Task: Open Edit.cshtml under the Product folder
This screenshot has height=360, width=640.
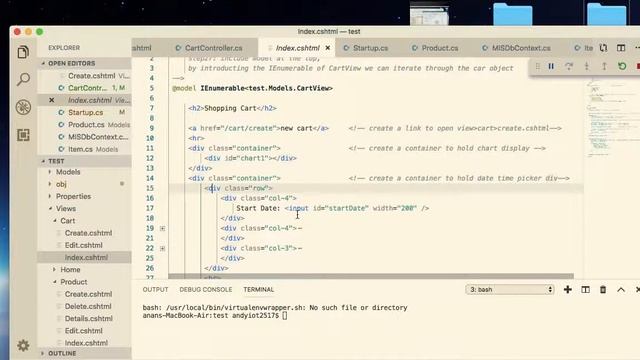Action: [84, 331]
